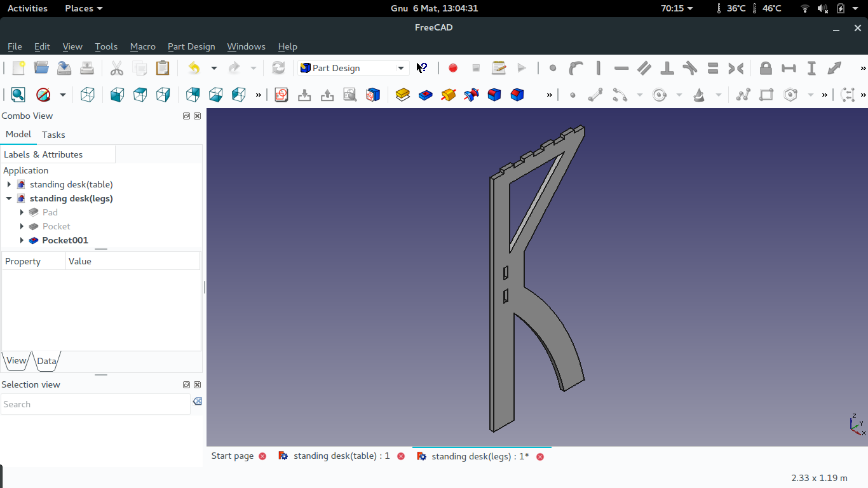
Task: Apply the Chamfer tool
Action: (517, 95)
